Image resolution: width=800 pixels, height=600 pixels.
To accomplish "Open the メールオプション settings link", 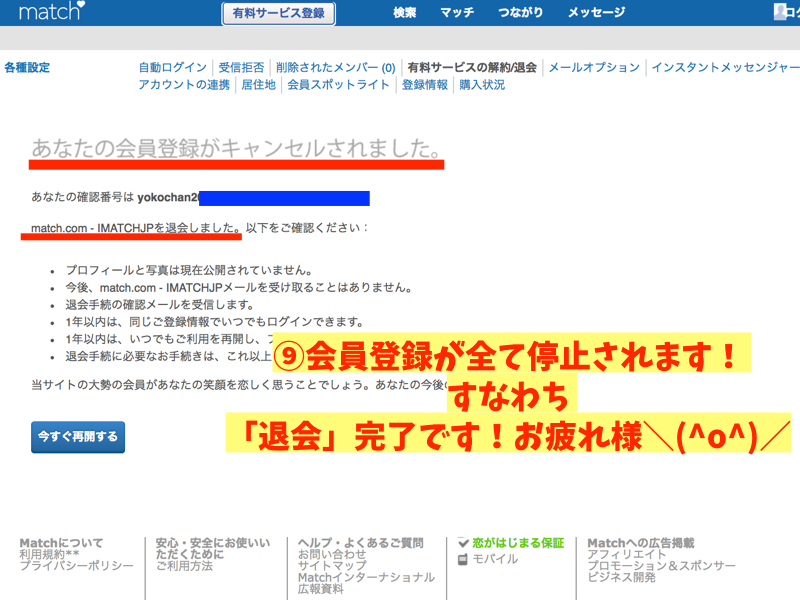I will click(x=594, y=67).
